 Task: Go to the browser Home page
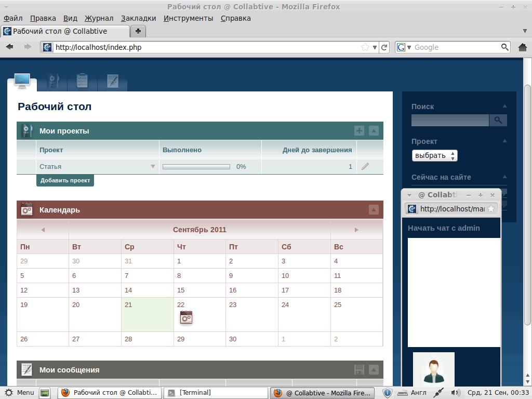[523, 47]
